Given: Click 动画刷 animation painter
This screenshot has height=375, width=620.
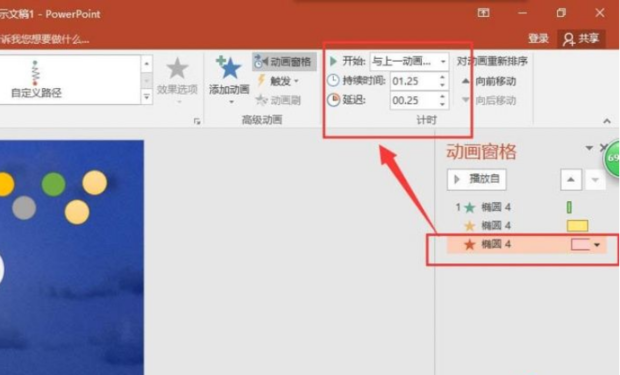Looking at the screenshot, I should click(x=278, y=100).
